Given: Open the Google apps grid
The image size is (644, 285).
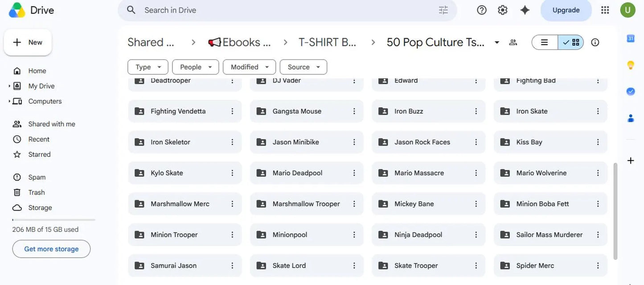Looking at the screenshot, I should [x=605, y=10].
